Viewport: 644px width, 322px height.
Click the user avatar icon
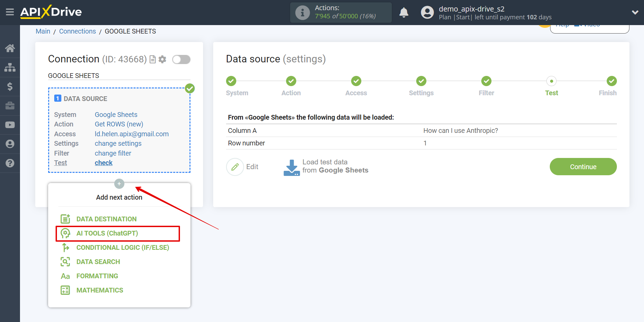tap(427, 13)
